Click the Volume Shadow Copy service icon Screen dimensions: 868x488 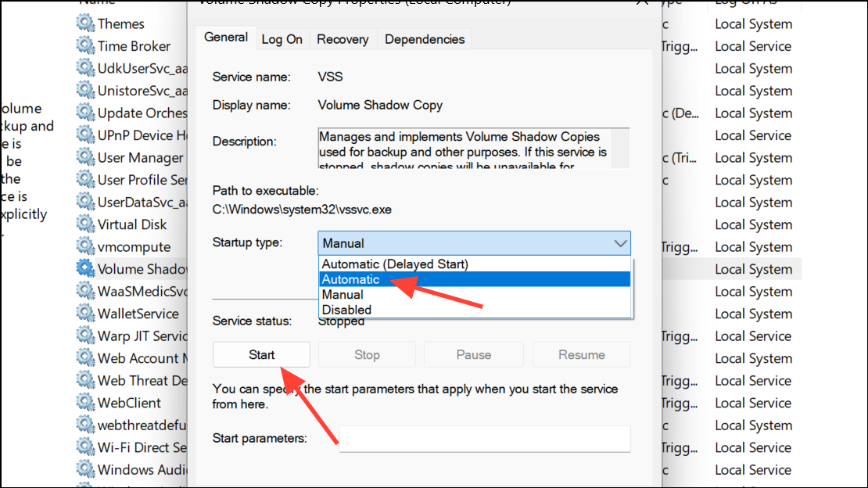tap(84, 269)
